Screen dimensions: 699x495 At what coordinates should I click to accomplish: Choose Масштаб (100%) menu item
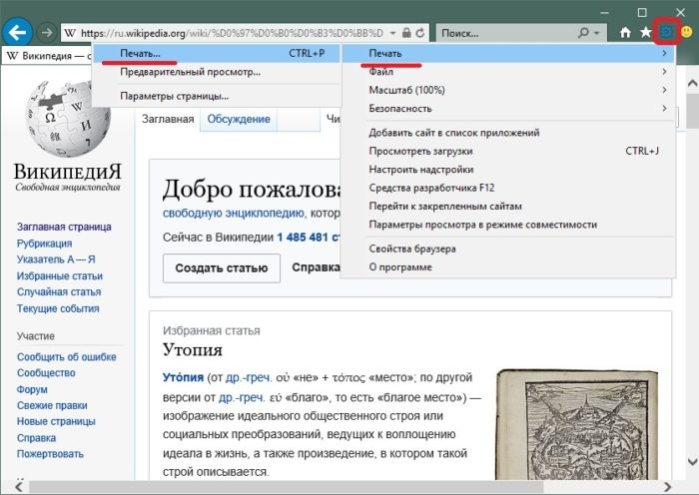508,90
